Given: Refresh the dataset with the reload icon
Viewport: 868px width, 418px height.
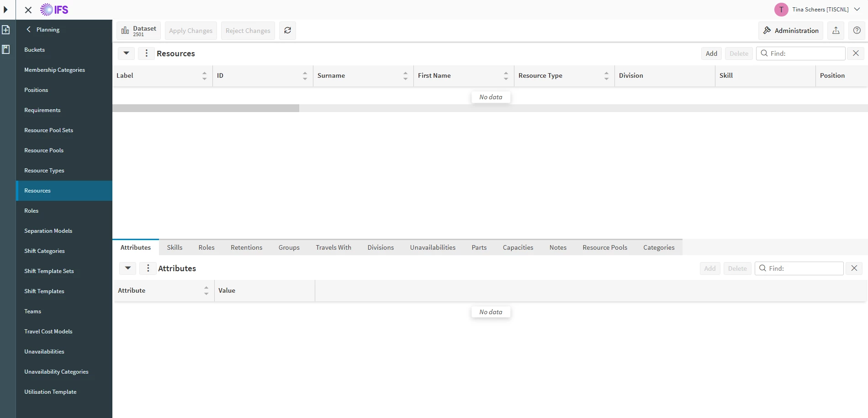Looking at the screenshot, I should pos(288,31).
